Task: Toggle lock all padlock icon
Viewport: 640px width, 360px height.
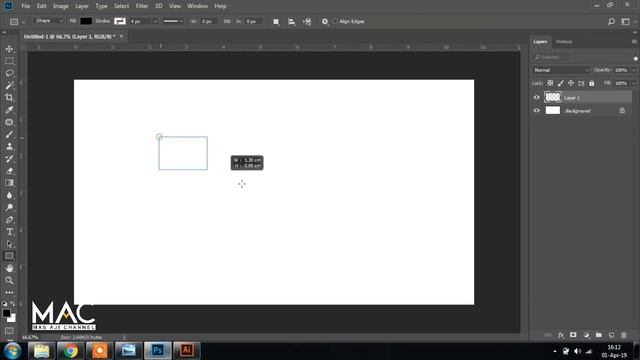Action: [x=592, y=83]
